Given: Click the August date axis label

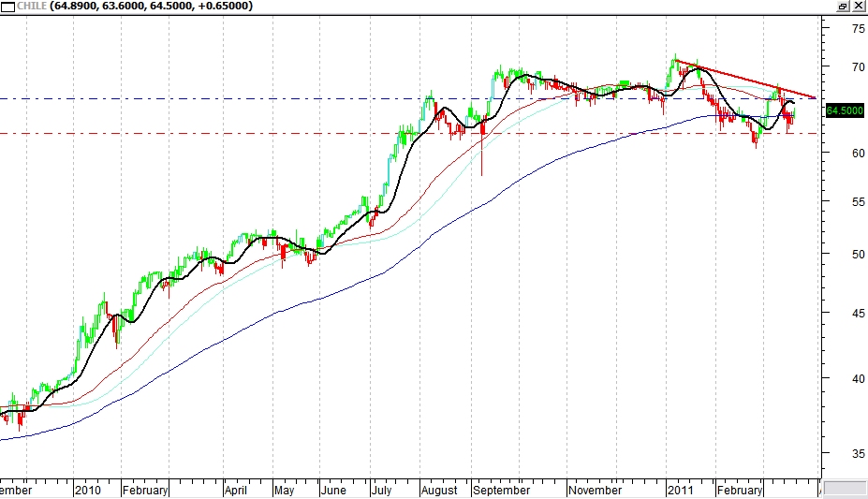Looking at the screenshot, I should click(x=439, y=491).
